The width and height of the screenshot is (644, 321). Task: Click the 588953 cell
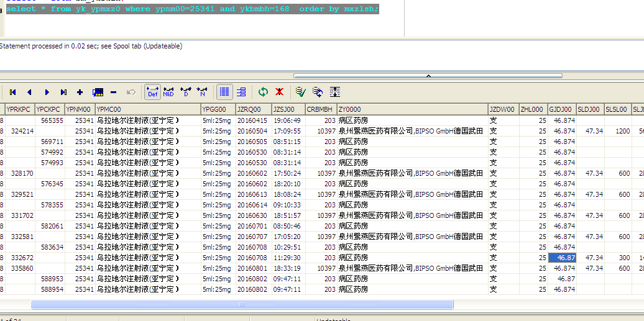50,279
